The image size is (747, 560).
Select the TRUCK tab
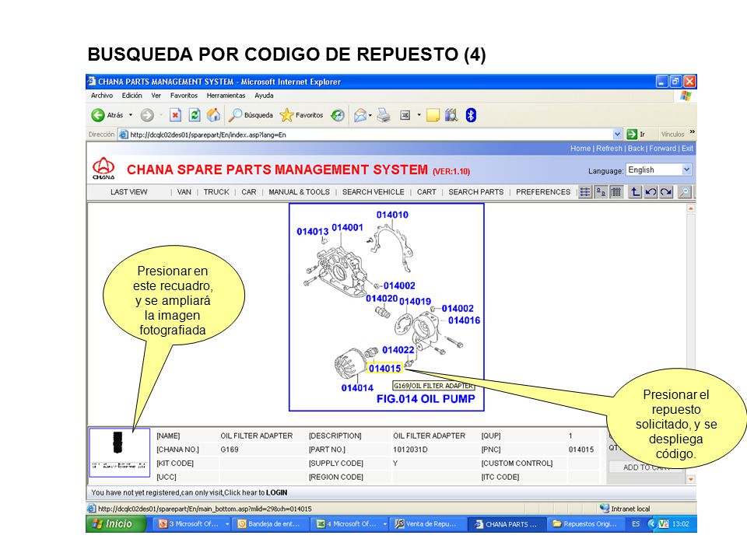(x=216, y=192)
